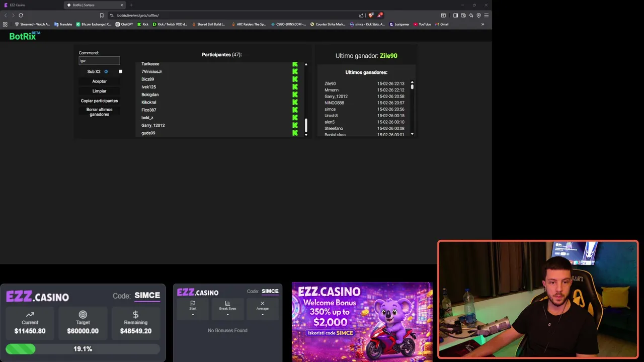Click the address bar URL botrix.live/widgets/raffles/
Screen dimensions: 644x362
coord(138,15)
